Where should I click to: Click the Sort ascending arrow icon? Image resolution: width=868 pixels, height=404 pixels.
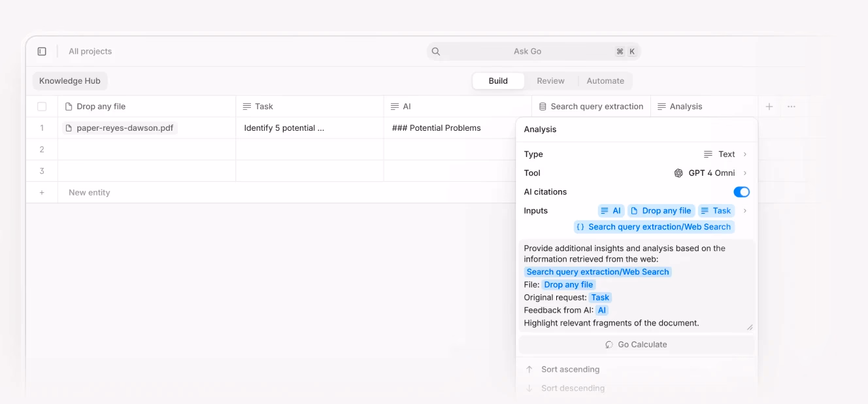tap(529, 369)
